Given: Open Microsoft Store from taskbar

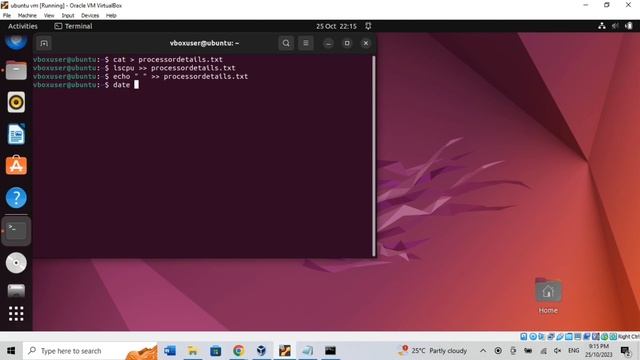Looking at the screenshot, I should click(x=216, y=351).
